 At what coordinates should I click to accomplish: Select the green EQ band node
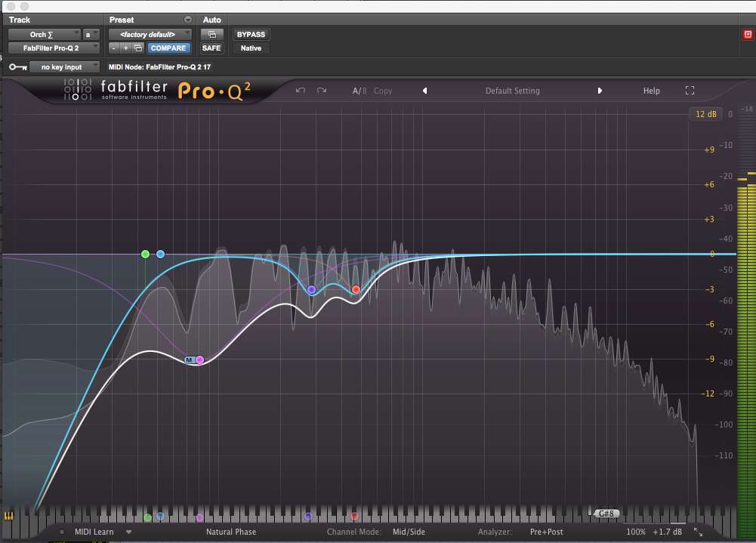coord(145,255)
